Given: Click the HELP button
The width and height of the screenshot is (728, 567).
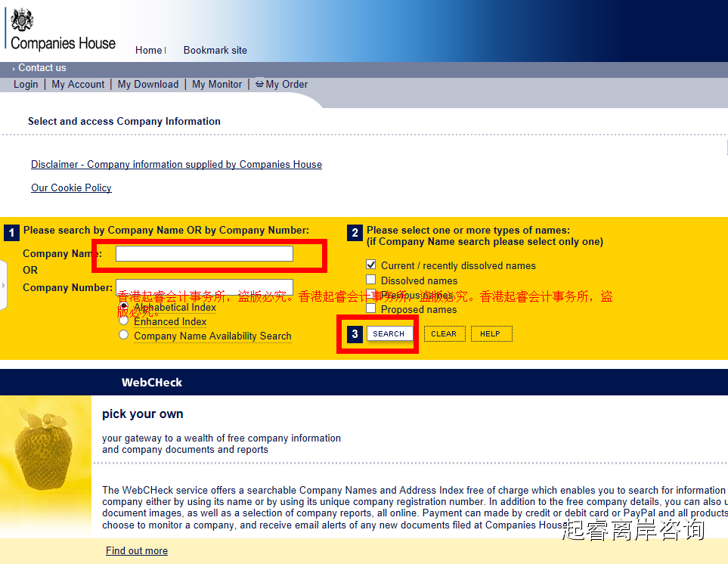Looking at the screenshot, I should 491,334.
